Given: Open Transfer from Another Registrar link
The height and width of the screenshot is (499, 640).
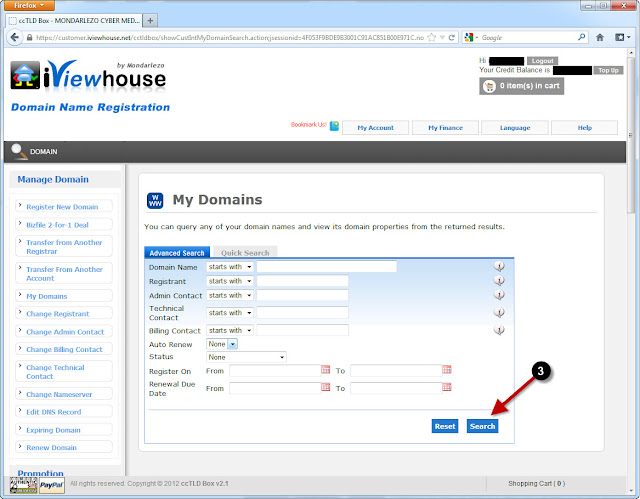Looking at the screenshot, I should pos(64,247).
